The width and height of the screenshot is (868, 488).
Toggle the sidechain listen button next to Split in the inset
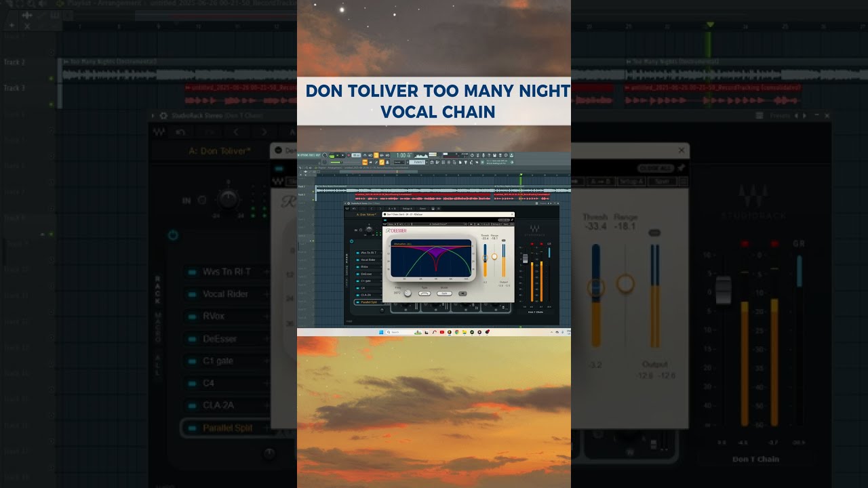(x=462, y=293)
